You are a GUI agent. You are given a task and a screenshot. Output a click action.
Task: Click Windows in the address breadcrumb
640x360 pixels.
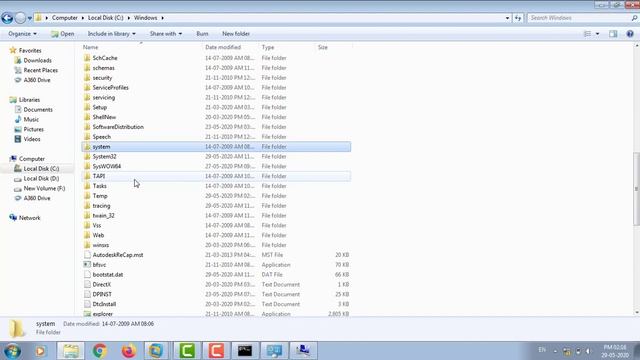pos(145,18)
